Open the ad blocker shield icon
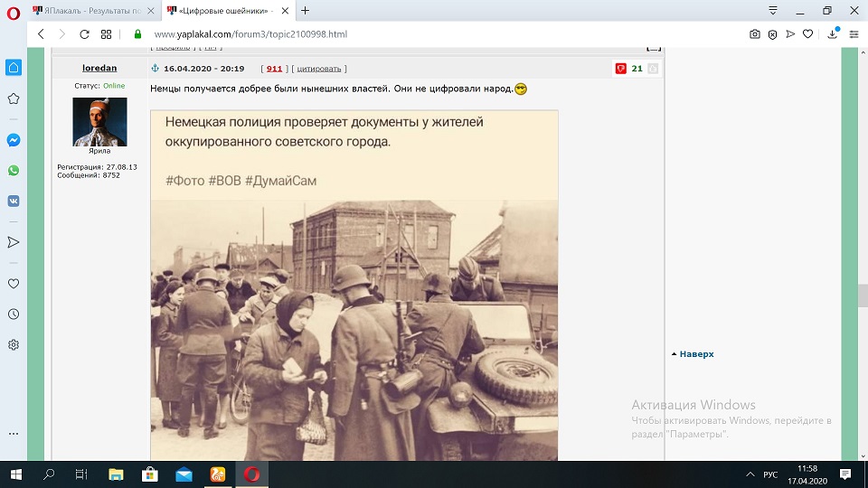The width and height of the screenshot is (868, 488). point(772,34)
